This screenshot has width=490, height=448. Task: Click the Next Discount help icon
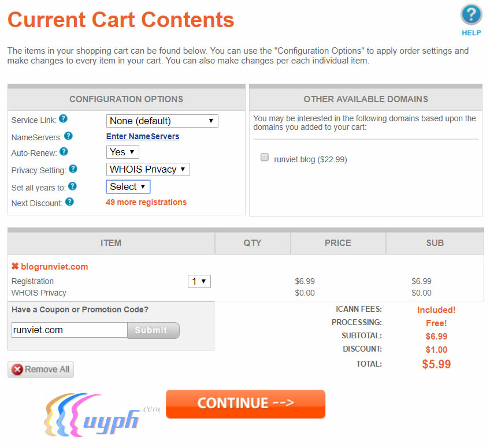click(69, 202)
